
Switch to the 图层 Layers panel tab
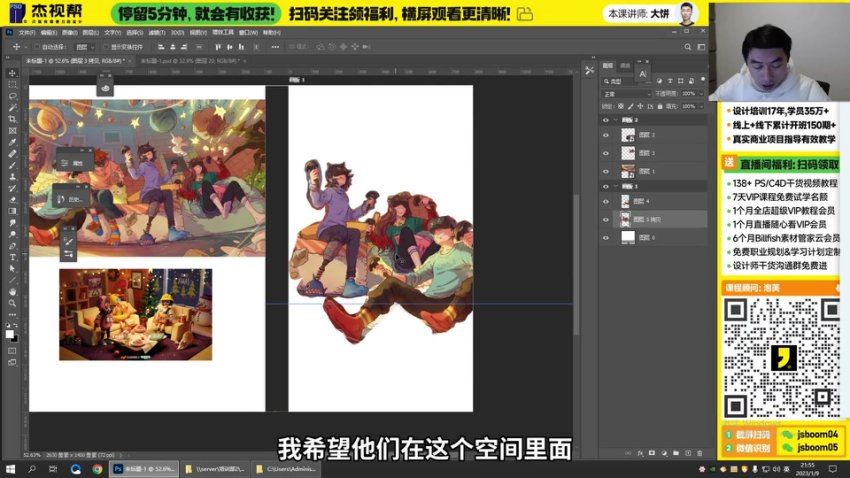click(608, 66)
